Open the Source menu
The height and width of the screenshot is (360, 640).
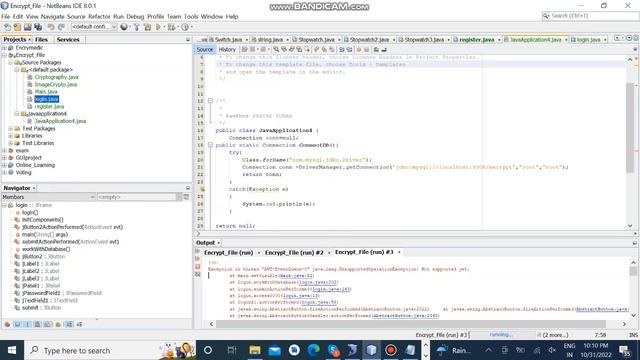tap(76, 16)
